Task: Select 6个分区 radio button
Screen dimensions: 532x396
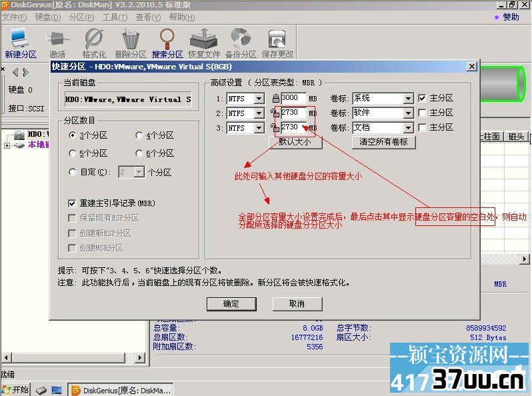Action: 139,153
